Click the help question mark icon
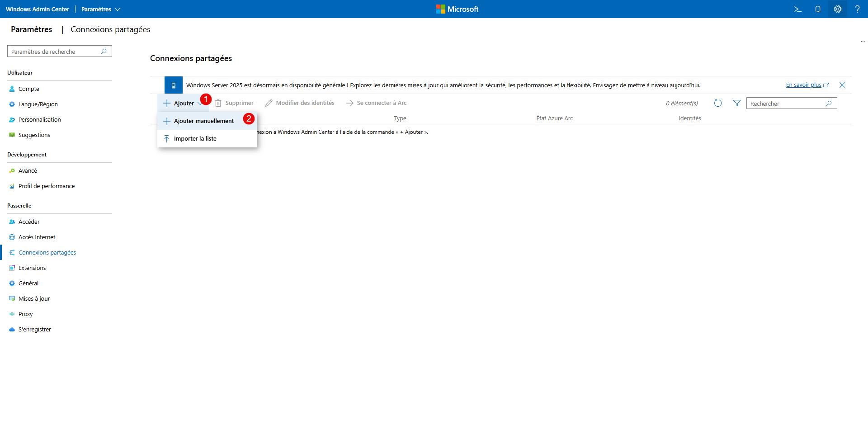This screenshot has width=868, height=430. (x=857, y=9)
